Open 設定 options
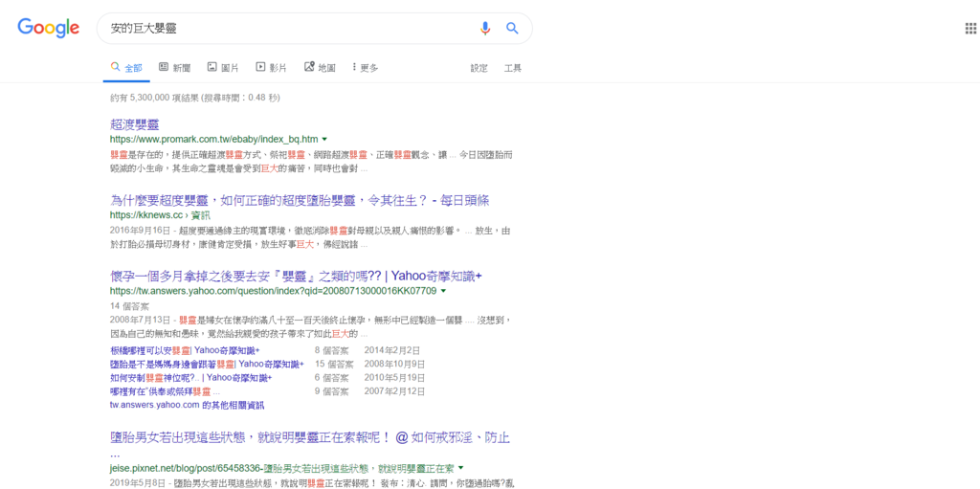 (479, 68)
